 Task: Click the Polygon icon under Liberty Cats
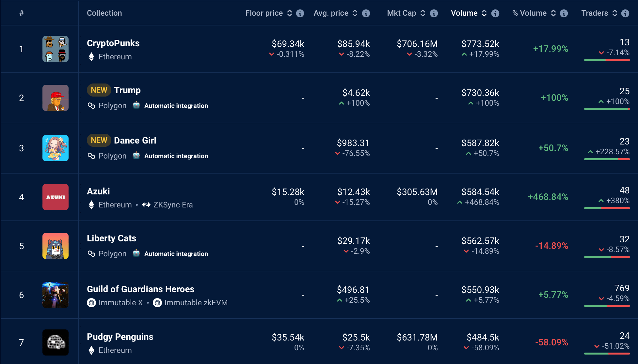[x=91, y=254]
